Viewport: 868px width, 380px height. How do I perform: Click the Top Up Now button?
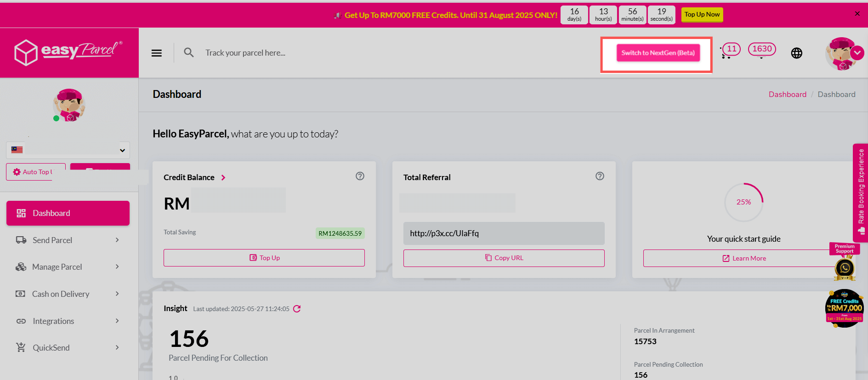tap(702, 15)
